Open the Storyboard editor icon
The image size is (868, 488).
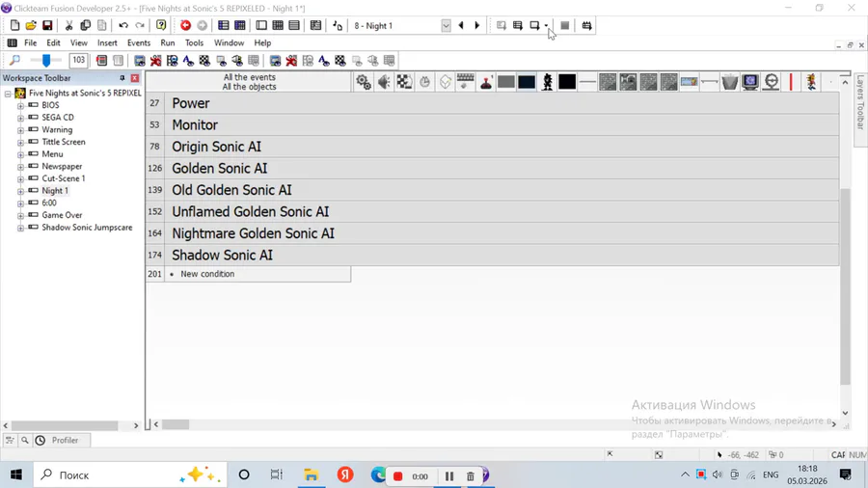point(223,25)
